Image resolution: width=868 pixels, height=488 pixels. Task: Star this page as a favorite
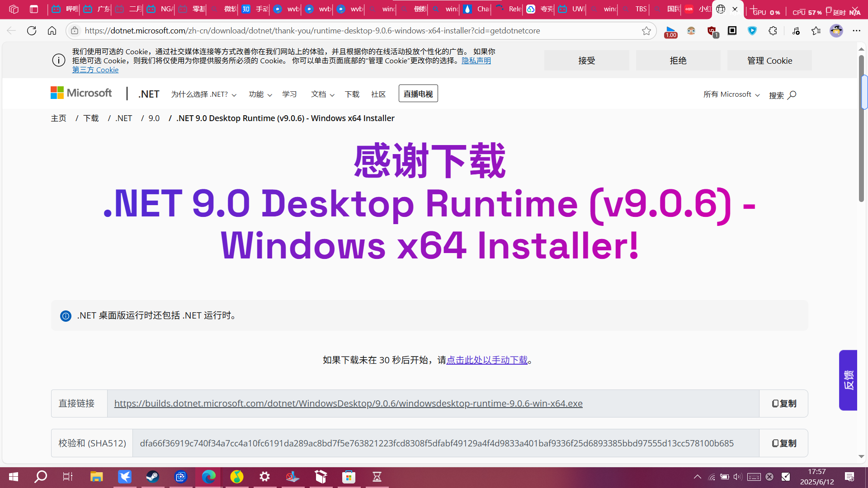646,31
